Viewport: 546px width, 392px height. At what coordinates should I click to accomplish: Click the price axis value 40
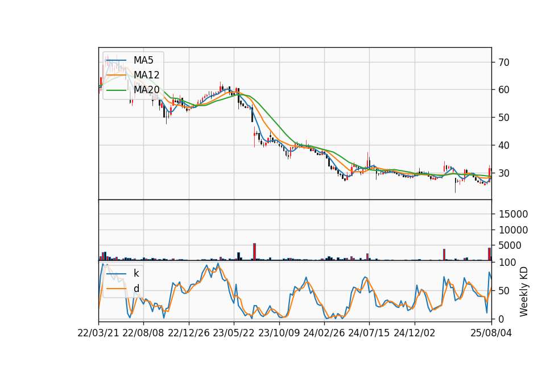point(504,145)
